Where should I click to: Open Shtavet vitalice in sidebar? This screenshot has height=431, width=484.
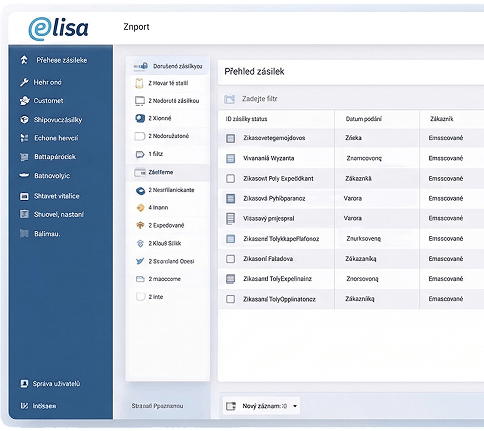tap(57, 196)
